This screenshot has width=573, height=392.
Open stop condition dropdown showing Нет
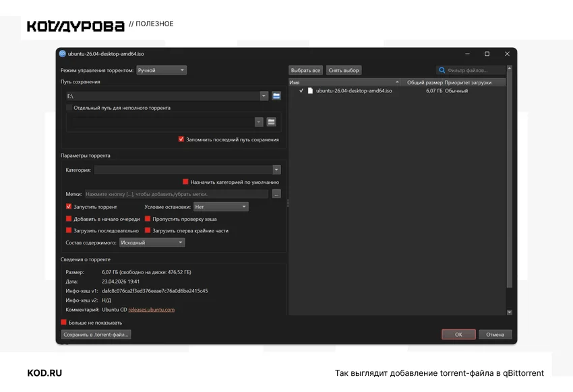[x=220, y=207]
